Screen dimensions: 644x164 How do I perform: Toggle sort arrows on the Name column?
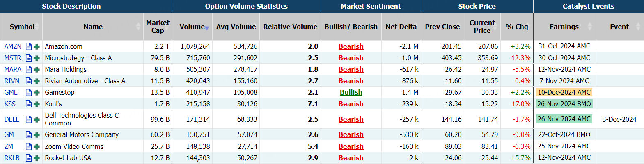[x=138, y=27]
